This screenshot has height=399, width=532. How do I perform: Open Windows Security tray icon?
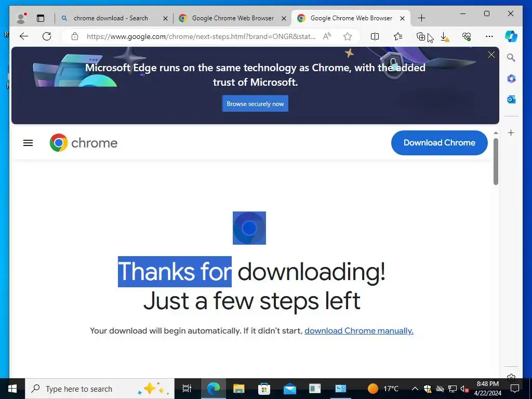[x=428, y=389]
